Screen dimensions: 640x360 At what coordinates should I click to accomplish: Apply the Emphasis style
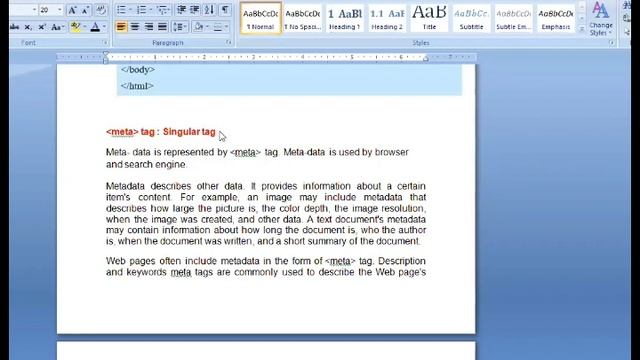[556, 18]
